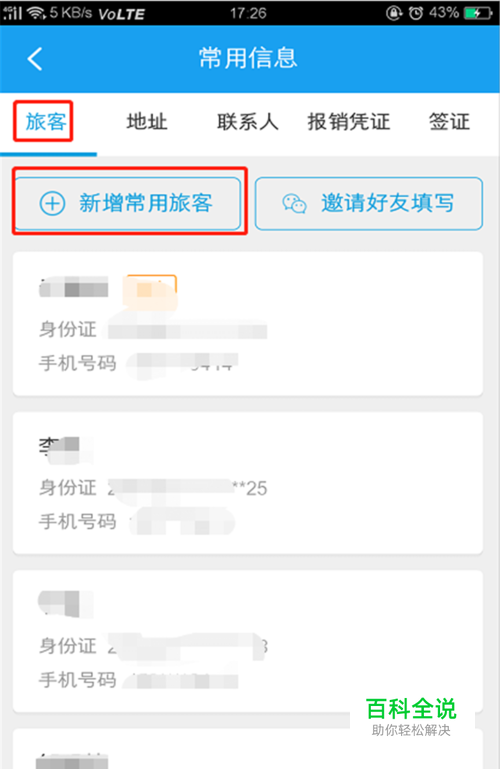Viewport: 500px width, 769px height.
Task: Tap the back arrow icon
Action: pyautogui.click(x=35, y=59)
